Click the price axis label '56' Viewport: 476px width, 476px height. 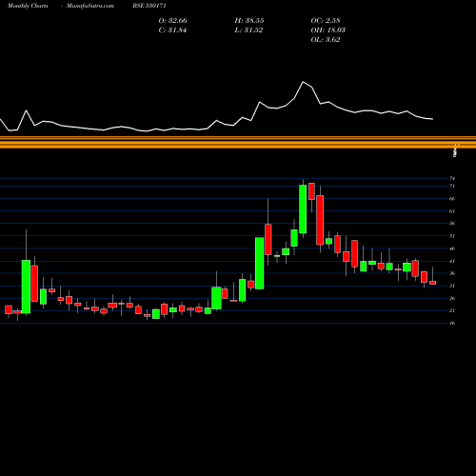tap(452, 224)
